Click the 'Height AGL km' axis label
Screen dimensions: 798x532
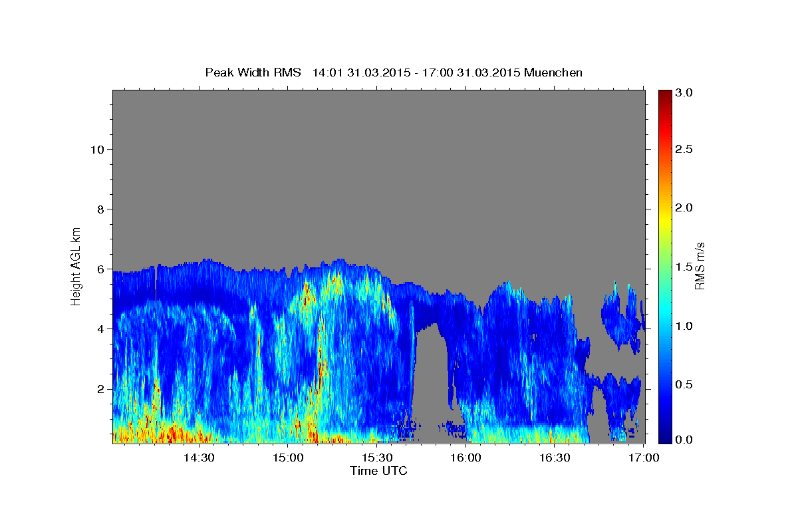(x=76, y=265)
